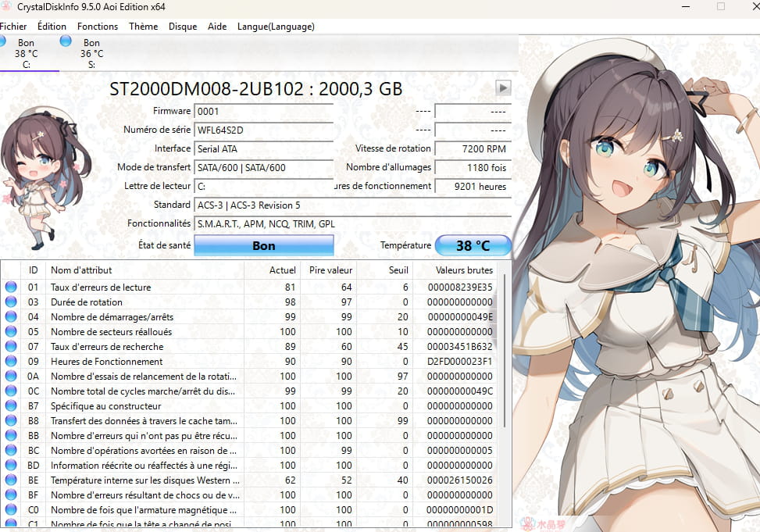The width and height of the screenshot is (760, 532).
Task: Click the drive letter field C:
Action: [264, 186]
